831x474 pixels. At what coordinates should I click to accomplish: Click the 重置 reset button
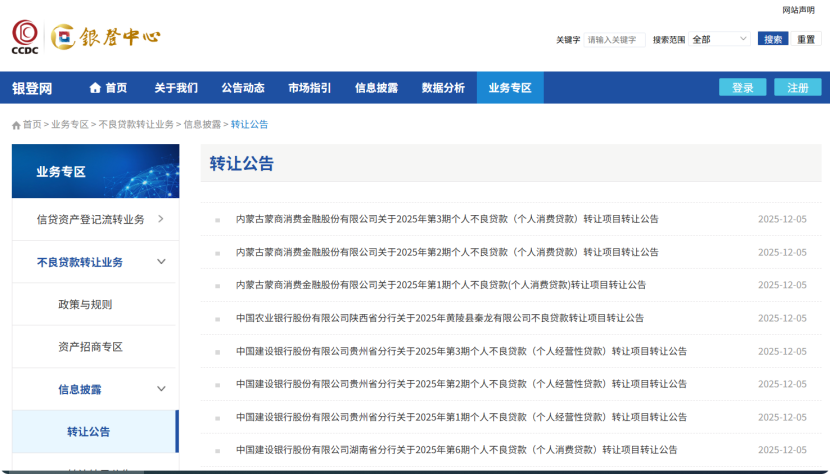pos(806,39)
